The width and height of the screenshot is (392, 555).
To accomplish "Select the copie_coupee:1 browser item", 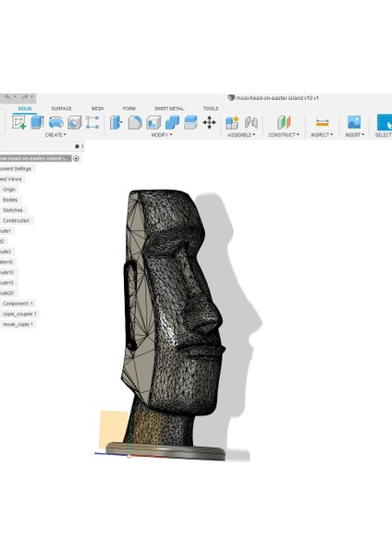I will pos(19,314).
